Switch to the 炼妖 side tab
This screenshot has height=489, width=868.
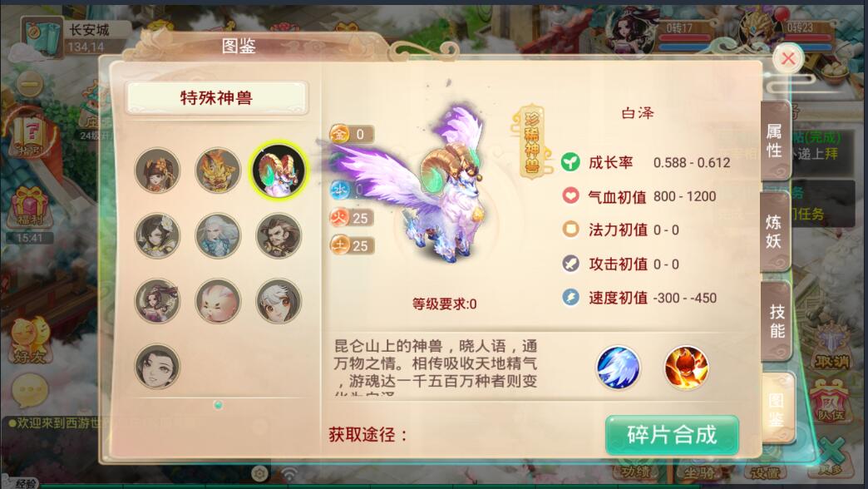[774, 231]
